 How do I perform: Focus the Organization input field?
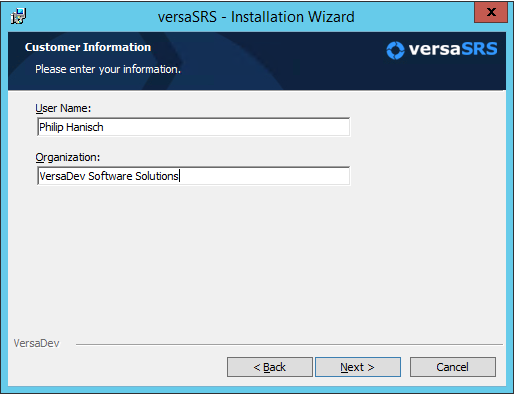tap(193, 176)
